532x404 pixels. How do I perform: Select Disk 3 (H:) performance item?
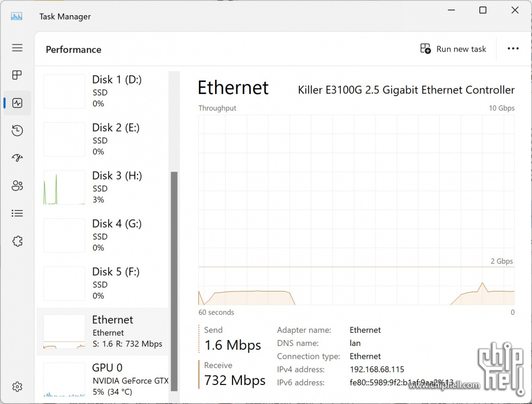click(x=103, y=187)
